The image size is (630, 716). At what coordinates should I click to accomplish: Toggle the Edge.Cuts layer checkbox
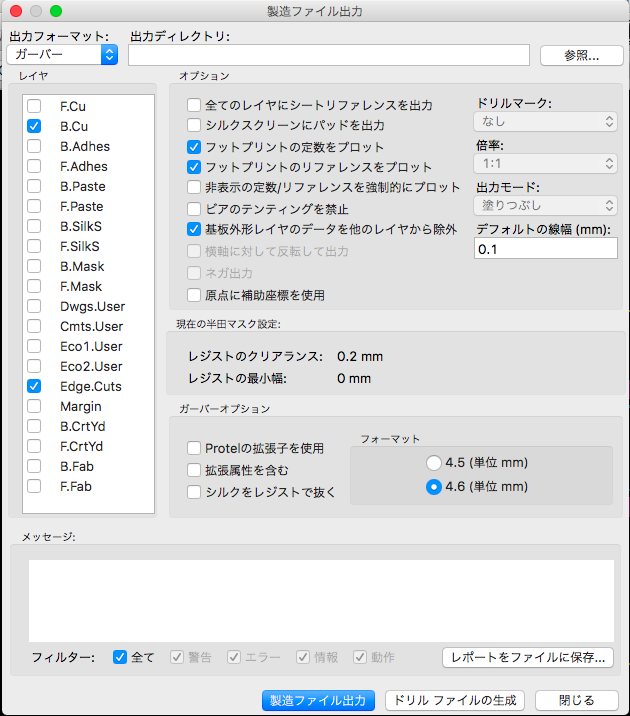[34, 386]
